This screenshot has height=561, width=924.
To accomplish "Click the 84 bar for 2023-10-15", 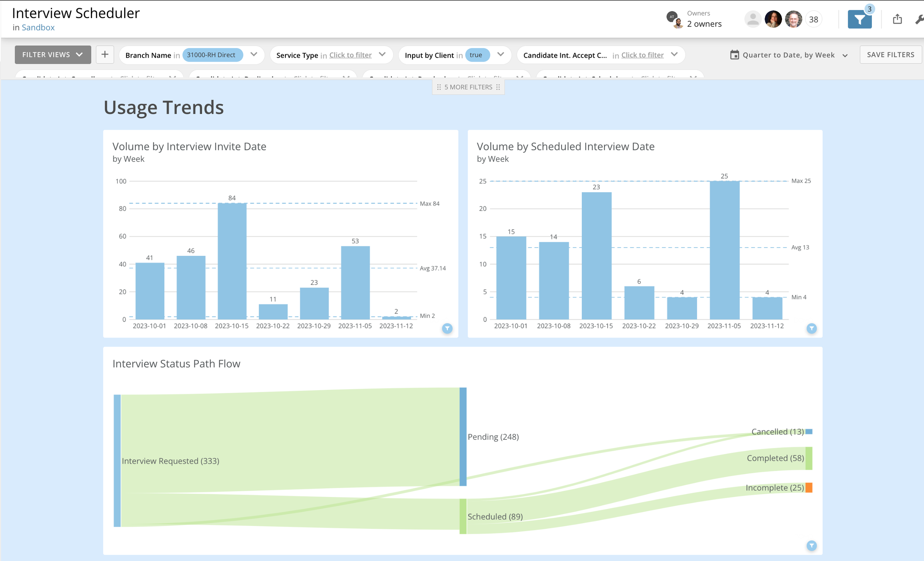I will coord(232,261).
